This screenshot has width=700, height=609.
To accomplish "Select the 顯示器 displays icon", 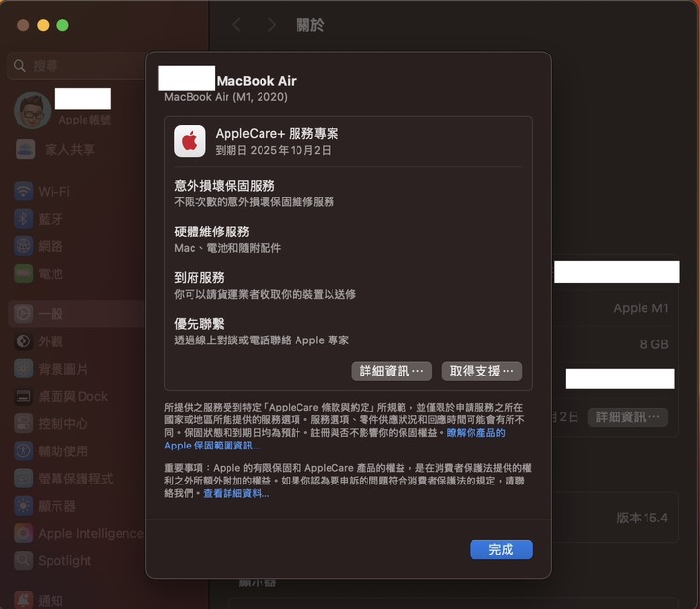I will point(23,506).
